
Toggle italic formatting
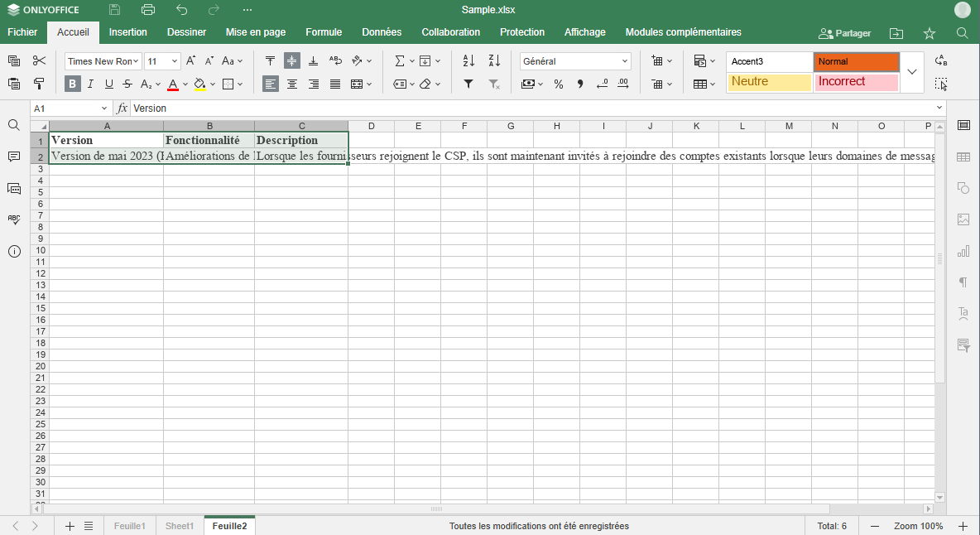(x=90, y=84)
